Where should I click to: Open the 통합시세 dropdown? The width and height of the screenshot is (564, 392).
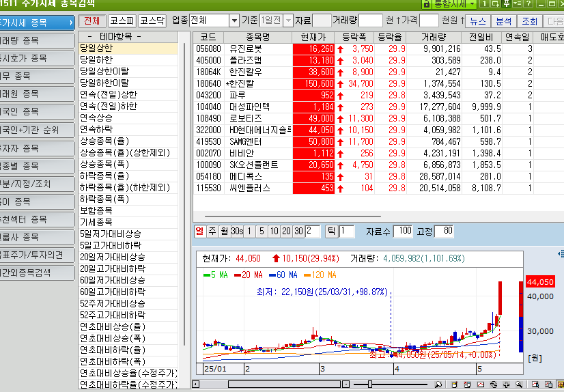click(x=473, y=4)
